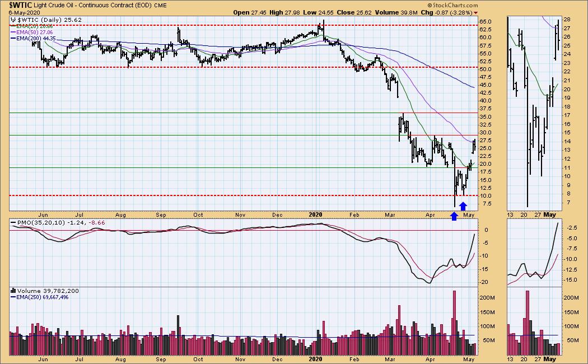588x364 pixels.
Task: Click the EMA(20) 20.66 legend text
Action: [x=34, y=26]
